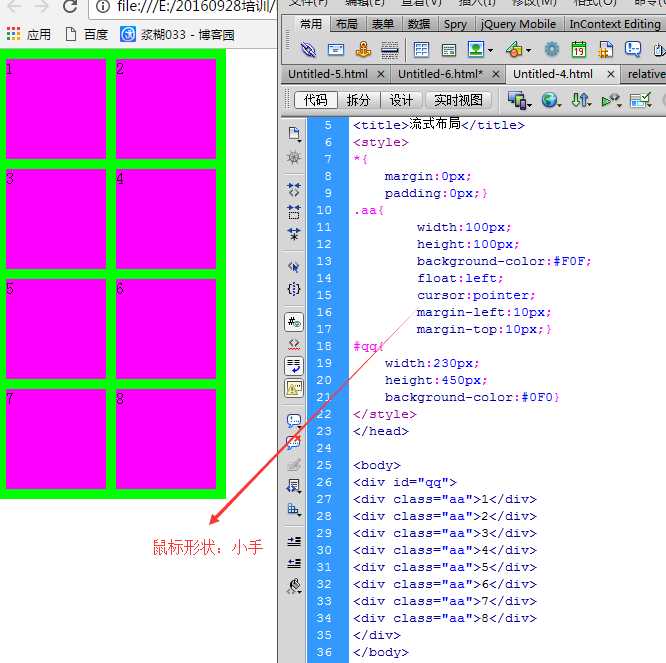Insert a Table from the toolbar
The height and width of the screenshot is (663, 666).
(x=421, y=50)
